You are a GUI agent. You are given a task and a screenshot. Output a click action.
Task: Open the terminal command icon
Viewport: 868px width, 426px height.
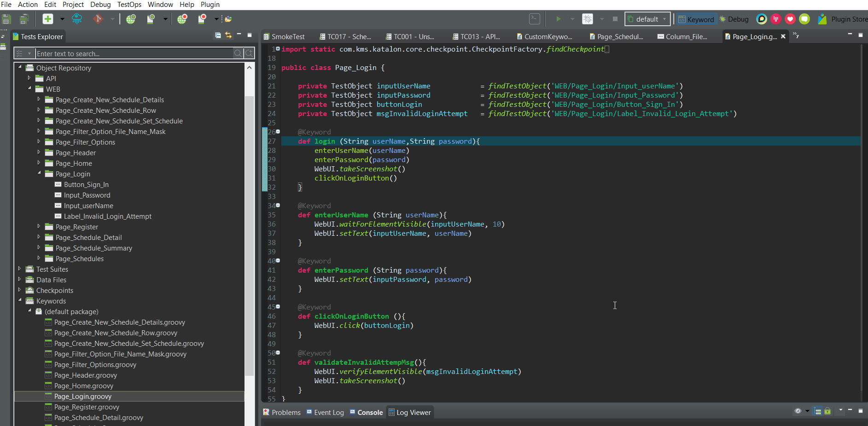(x=534, y=19)
